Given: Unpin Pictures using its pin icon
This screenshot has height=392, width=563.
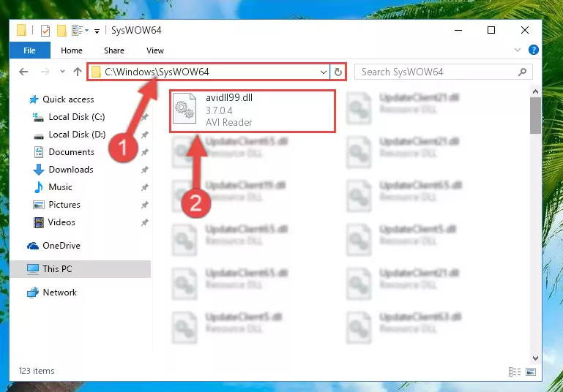Looking at the screenshot, I should [x=144, y=206].
